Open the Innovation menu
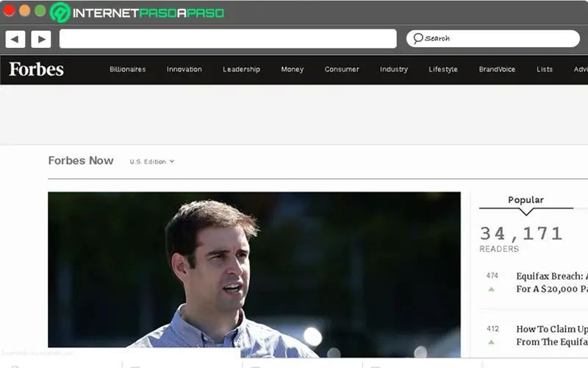 184,69
